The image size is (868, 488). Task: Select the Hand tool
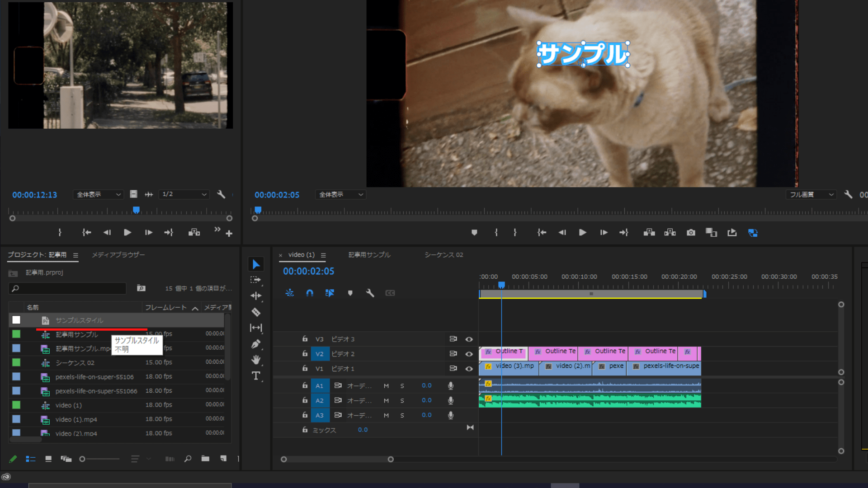[256, 360]
